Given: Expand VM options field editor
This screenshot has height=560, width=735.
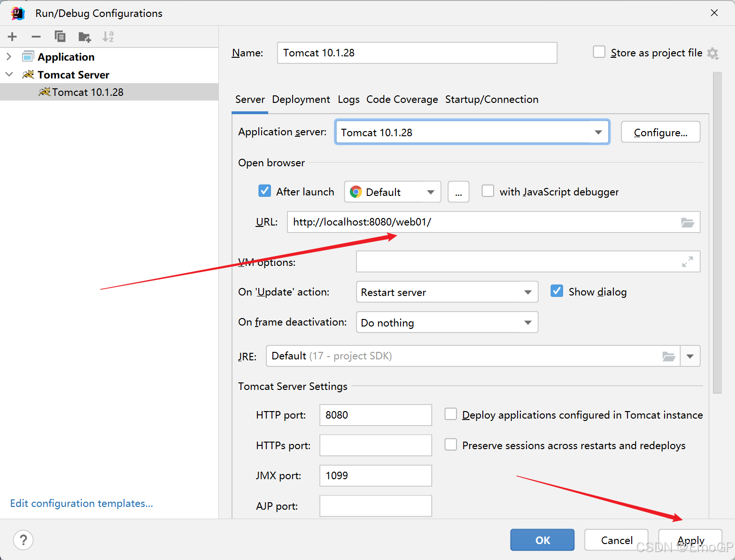Looking at the screenshot, I should click(688, 262).
